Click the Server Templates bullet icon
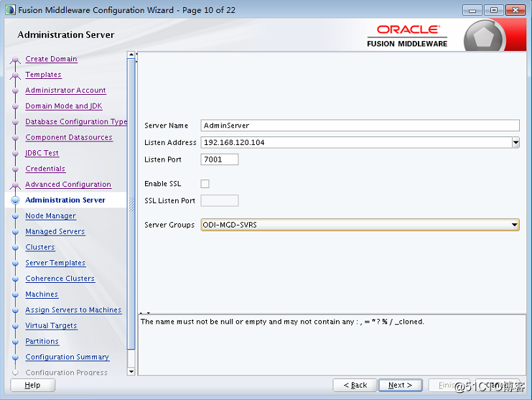Viewport: 532px width, 400px height. click(15, 264)
